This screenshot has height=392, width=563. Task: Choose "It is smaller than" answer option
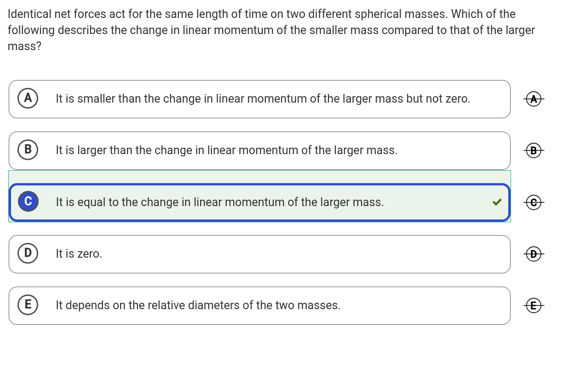pos(263,99)
